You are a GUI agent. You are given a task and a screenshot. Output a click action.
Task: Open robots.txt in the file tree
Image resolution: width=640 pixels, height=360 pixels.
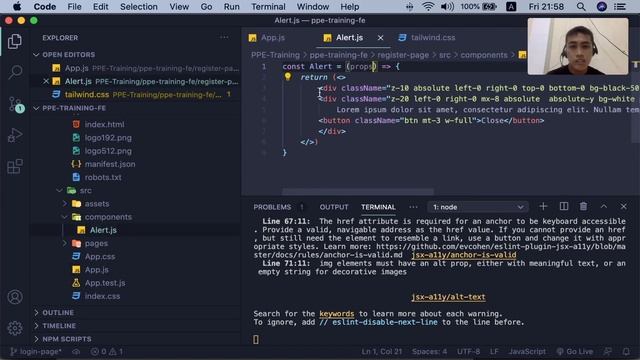pos(103,177)
